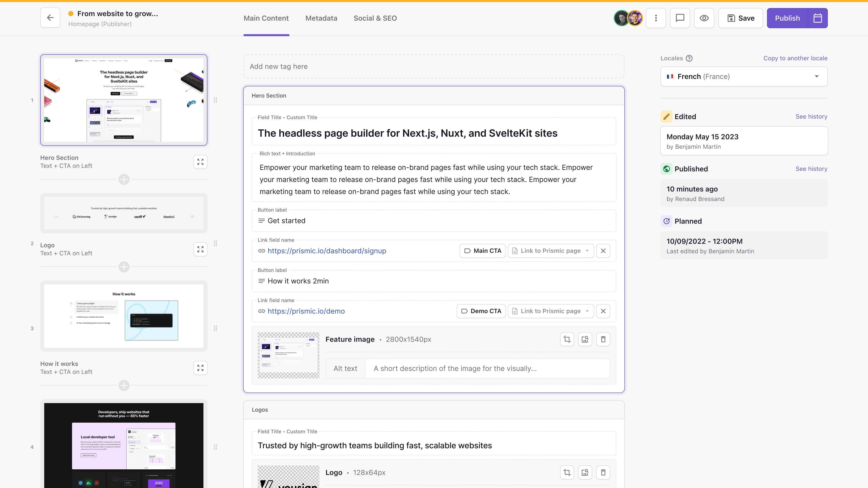
Task: Open the Social & SEO tab
Action: pos(375,18)
